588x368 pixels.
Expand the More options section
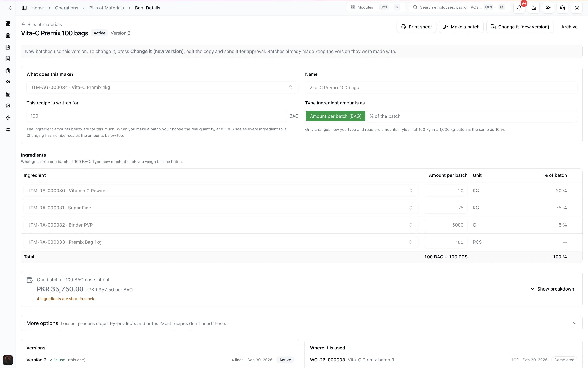point(302,323)
